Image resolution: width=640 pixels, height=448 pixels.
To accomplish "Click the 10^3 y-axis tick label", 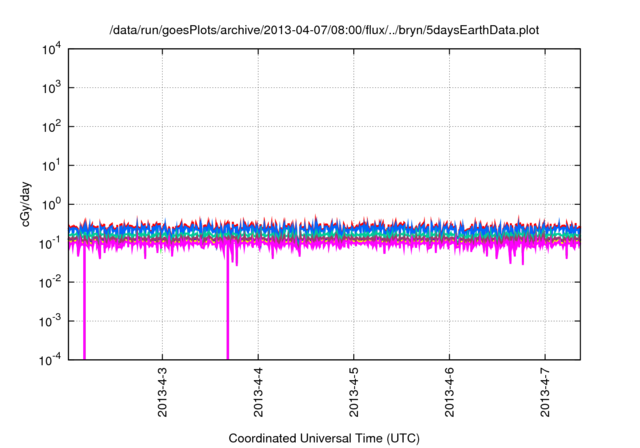I will tap(52, 88).
